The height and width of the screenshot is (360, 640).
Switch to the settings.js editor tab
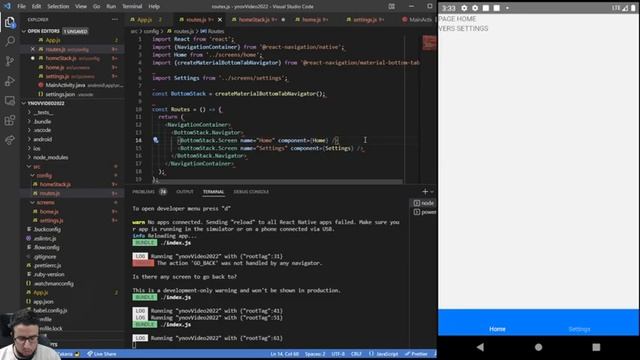pos(365,20)
